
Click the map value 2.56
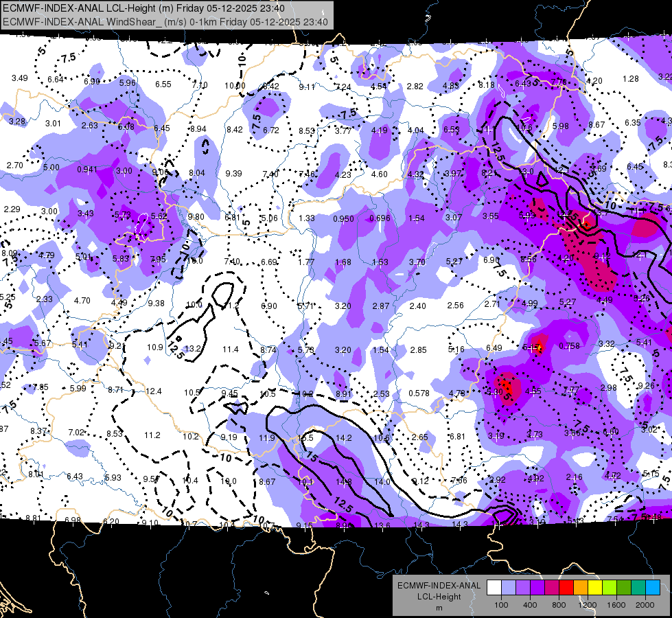click(455, 305)
